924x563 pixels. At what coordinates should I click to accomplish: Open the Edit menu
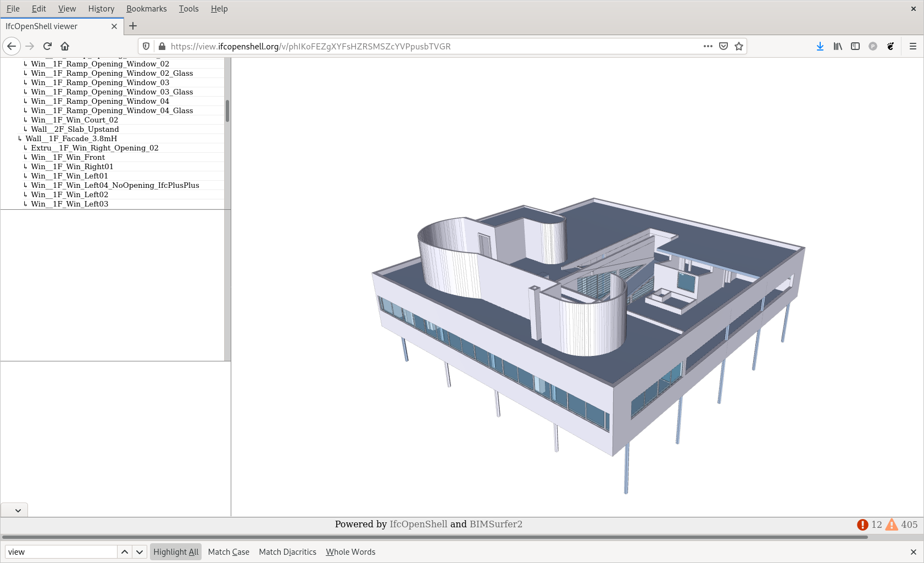38,9
